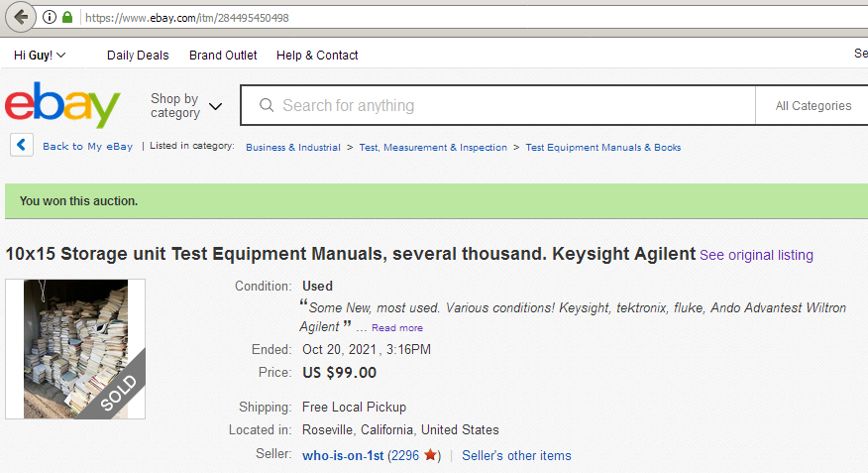Click the search magnifier icon

pyautogui.click(x=267, y=105)
